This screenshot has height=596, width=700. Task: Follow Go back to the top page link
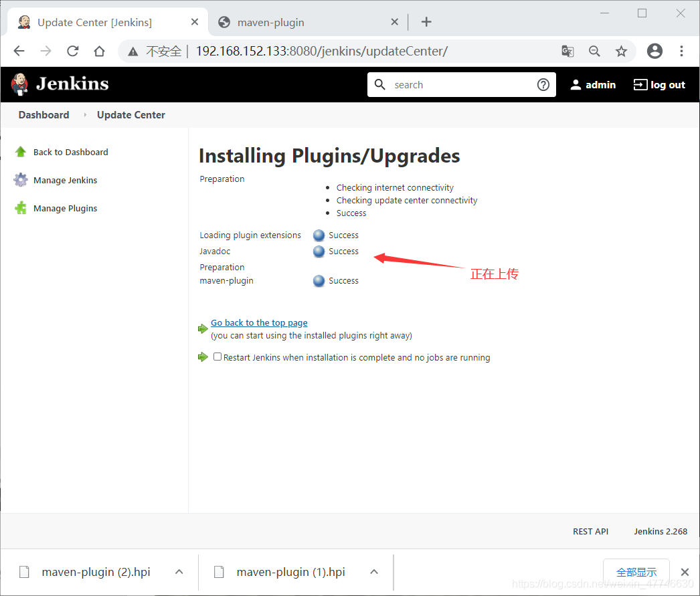pos(259,322)
